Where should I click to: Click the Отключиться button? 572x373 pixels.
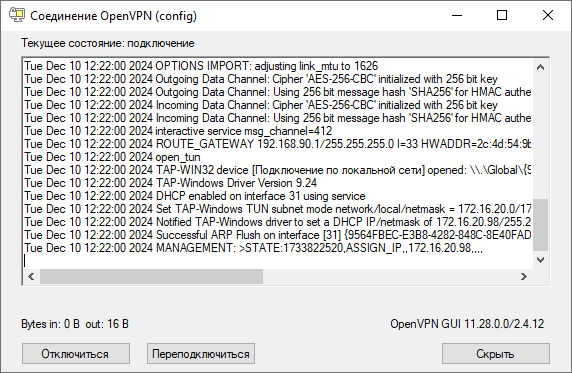point(76,353)
